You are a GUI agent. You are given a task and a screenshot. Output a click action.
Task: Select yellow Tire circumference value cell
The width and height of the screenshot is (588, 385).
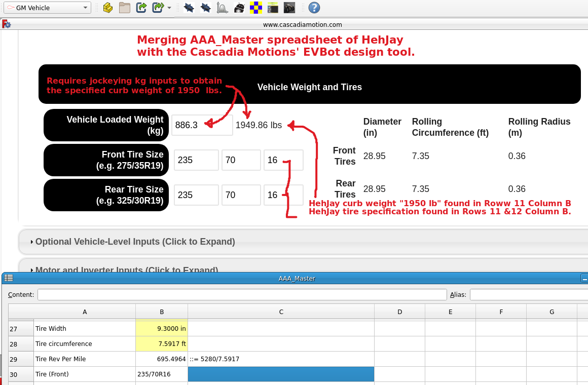coord(161,344)
